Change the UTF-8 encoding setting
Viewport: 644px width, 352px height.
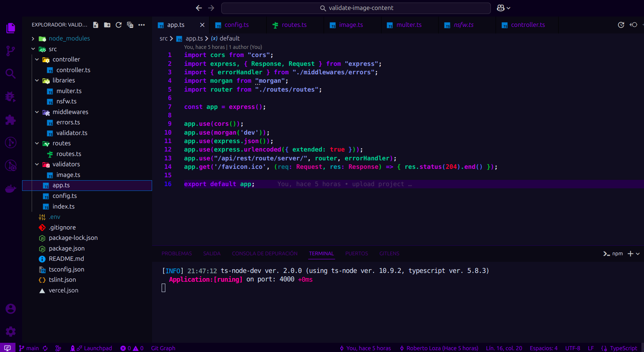573,348
